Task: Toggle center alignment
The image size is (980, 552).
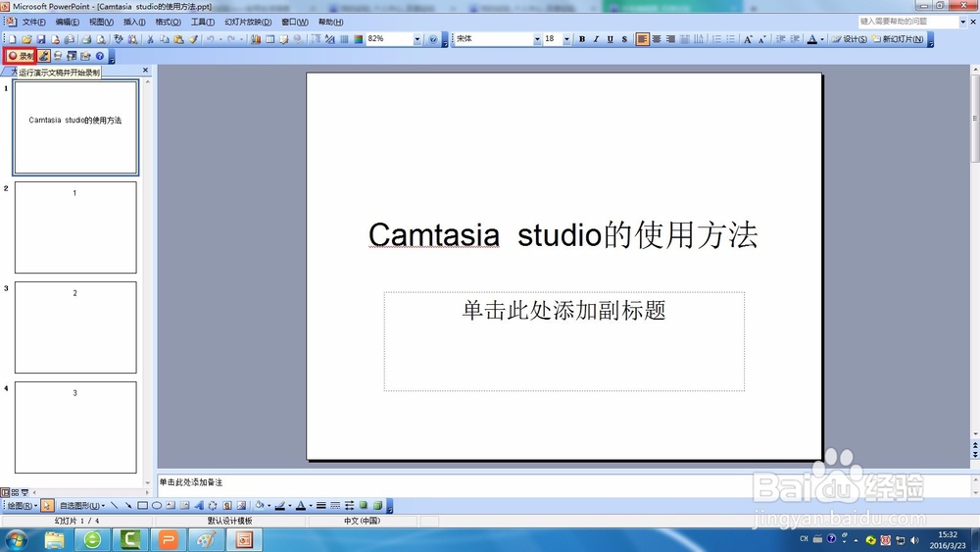Action: (657, 39)
